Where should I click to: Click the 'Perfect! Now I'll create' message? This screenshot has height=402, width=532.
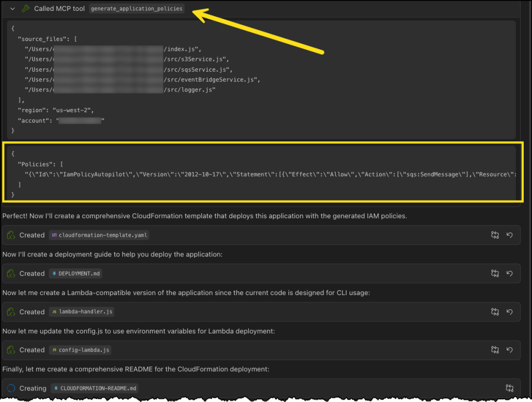pyautogui.click(x=205, y=216)
